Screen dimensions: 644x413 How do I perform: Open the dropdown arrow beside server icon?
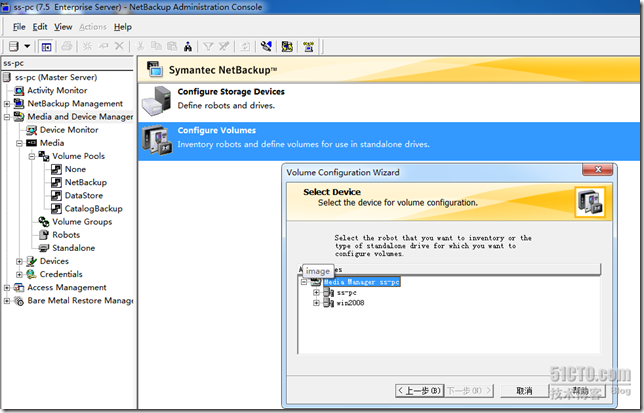[x=27, y=46]
